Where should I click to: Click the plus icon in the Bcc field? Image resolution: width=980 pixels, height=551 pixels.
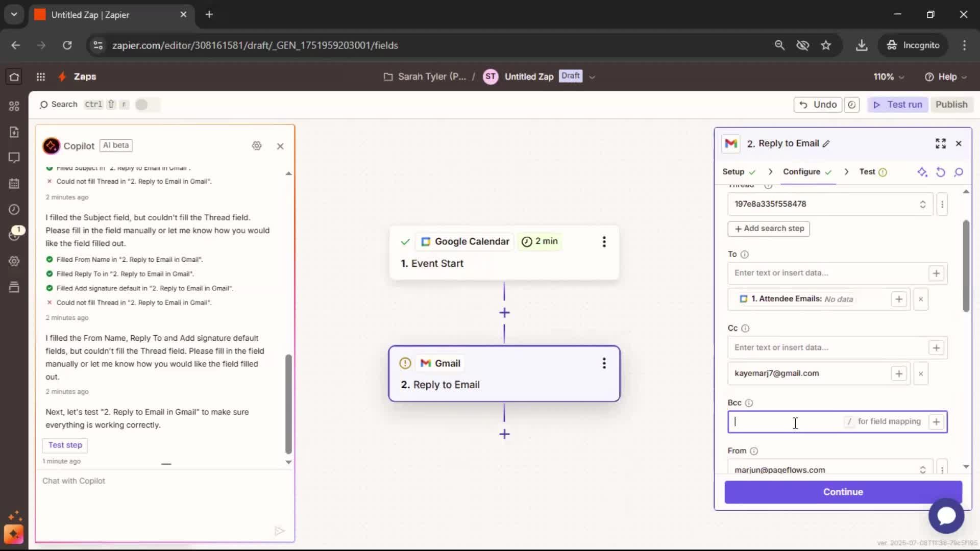point(936,422)
